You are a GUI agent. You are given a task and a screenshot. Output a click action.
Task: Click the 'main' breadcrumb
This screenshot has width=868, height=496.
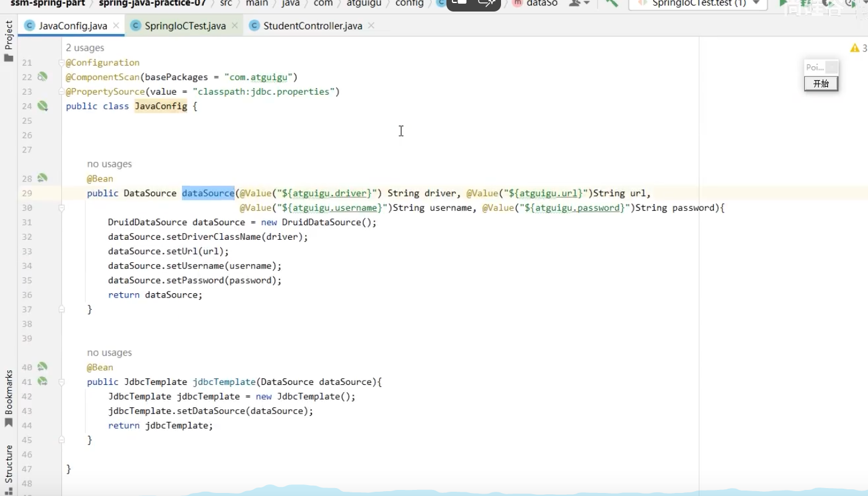[x=257, y=3]
